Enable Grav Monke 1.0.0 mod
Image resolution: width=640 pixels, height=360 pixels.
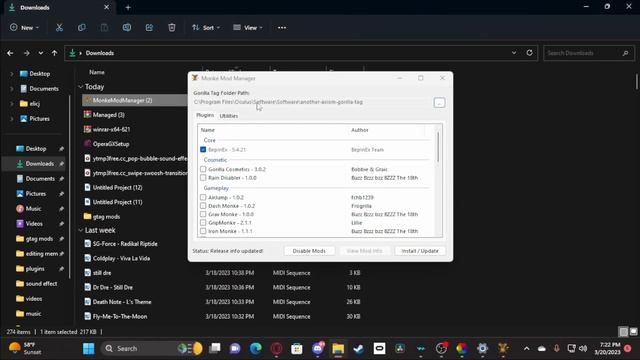203,214
